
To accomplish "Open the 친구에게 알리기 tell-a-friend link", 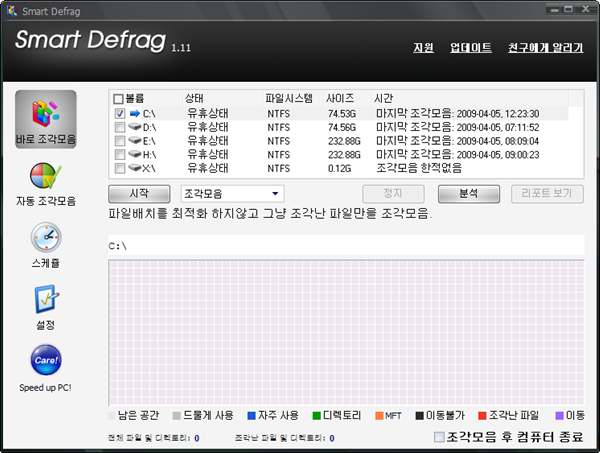I will [x=546, y=48].
